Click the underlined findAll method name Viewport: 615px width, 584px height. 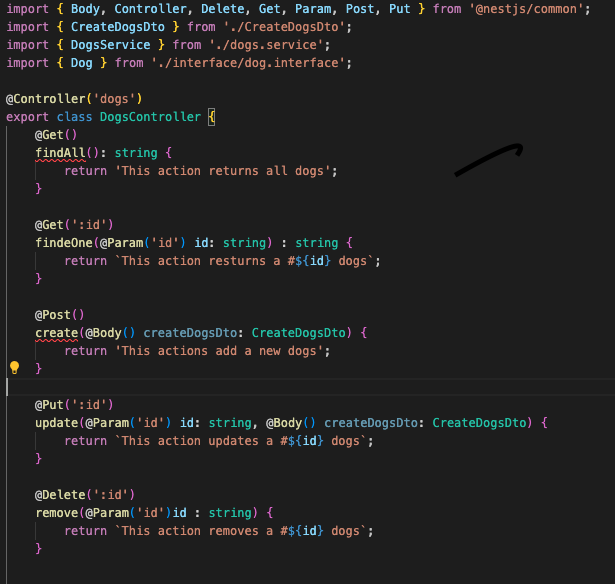(x=60, y=153)
